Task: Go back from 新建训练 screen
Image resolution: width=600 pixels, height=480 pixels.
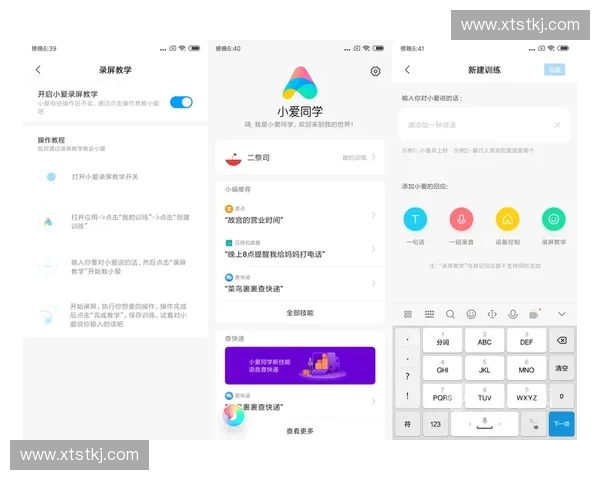Action: pyautogui.click(x=407, y=70)
